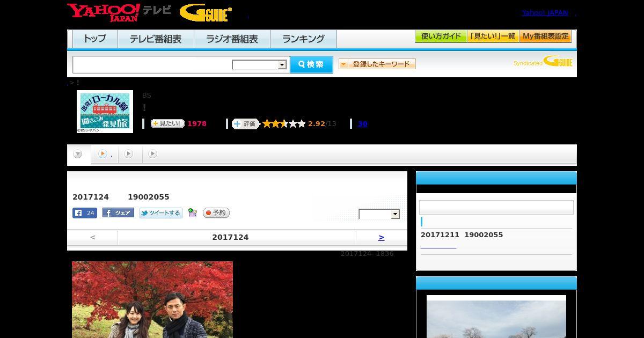Click the 1978 want-to-watch count

tap(197, 124)
